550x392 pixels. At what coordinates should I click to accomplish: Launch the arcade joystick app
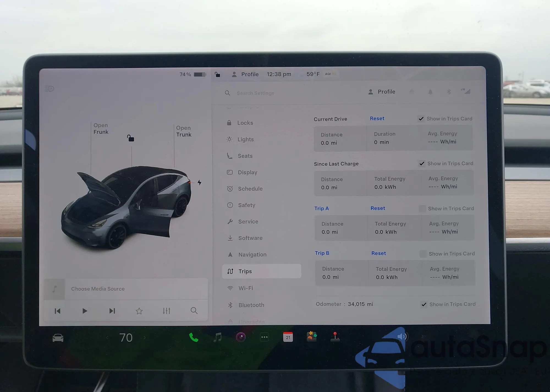tap(335, 337)
